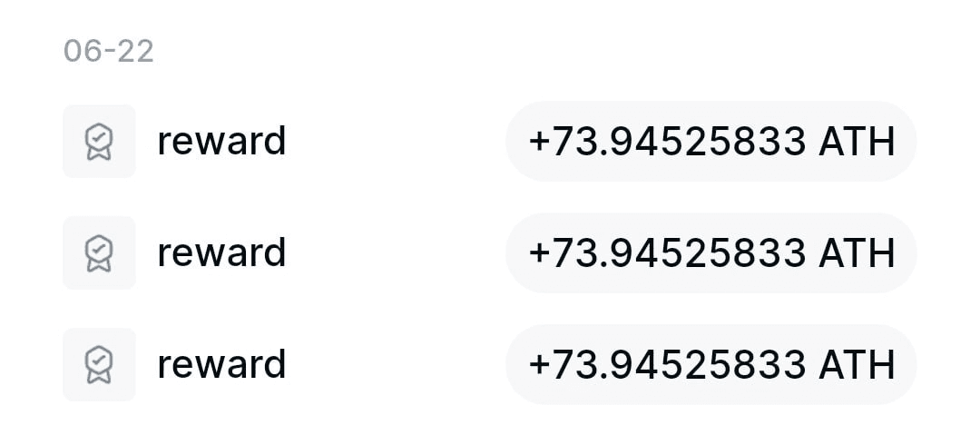Tap the ATH ticker in the third row
This screenshot has width=980, height=445.
[857, 364]
